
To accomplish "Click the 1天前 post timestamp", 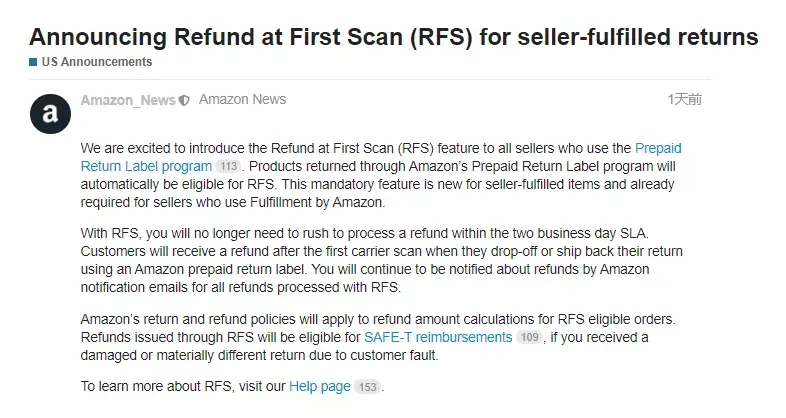I will pyautogui.click(x=684, y=99).
